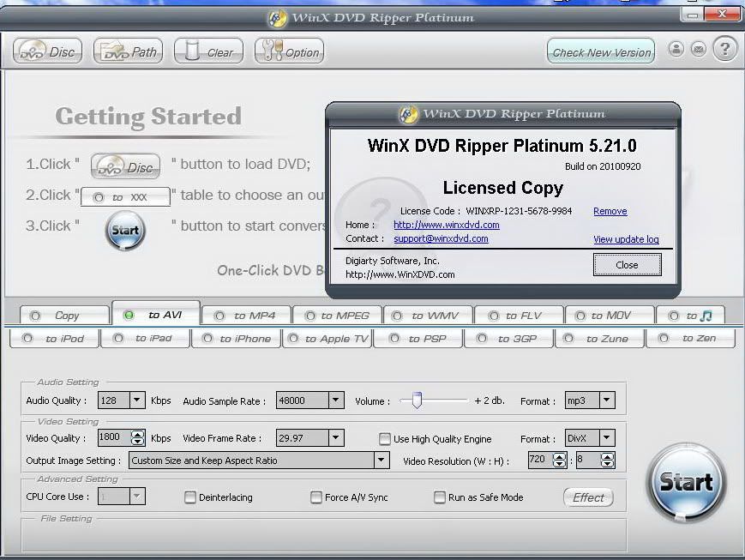The width and height of the screenshot is (745, 560).
Task: Click the main window title logo icon
Action: click(277, 19)
